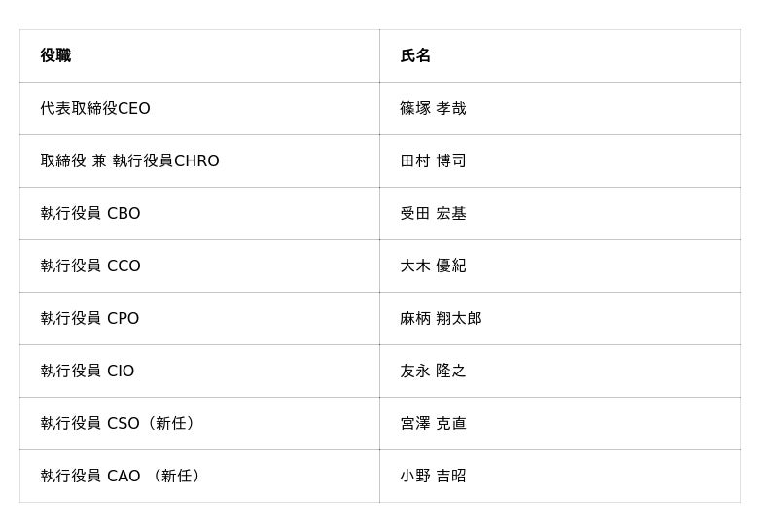This screenshot has width=778, height=532.
Task: Click the name 受田 宏基
Action: tap(433, 214)
